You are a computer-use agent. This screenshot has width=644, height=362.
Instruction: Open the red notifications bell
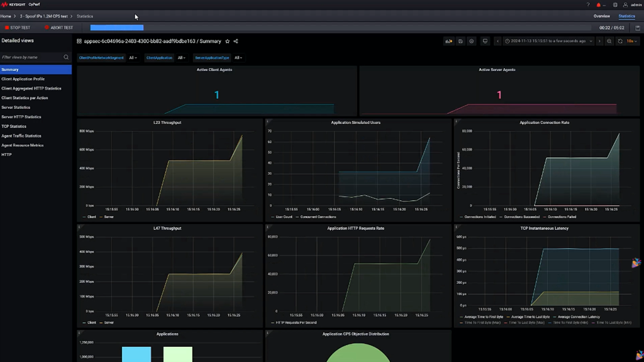point(599,5)
